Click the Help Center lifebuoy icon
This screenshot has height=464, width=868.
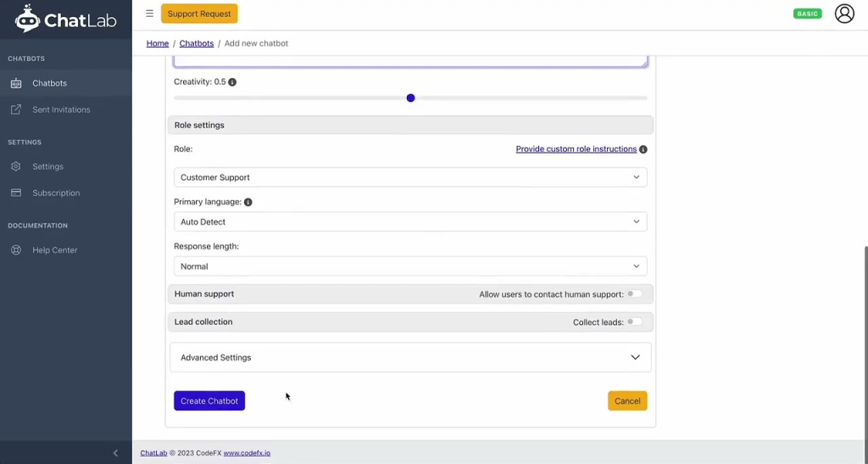pyautogui.click(x=16, y=250)
